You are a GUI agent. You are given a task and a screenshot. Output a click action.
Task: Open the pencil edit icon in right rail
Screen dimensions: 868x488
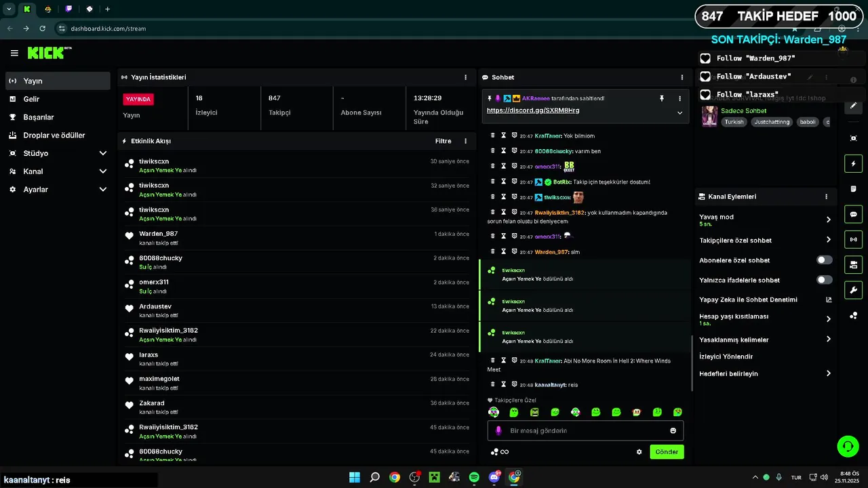[x=853, y=106]
